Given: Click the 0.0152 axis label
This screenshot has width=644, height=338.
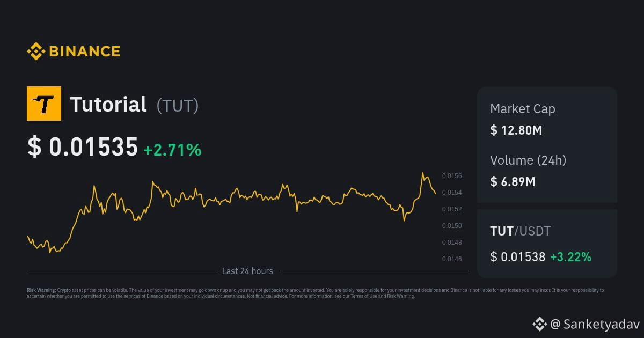Looking at the screenshot, I should [x=452, y=209].
